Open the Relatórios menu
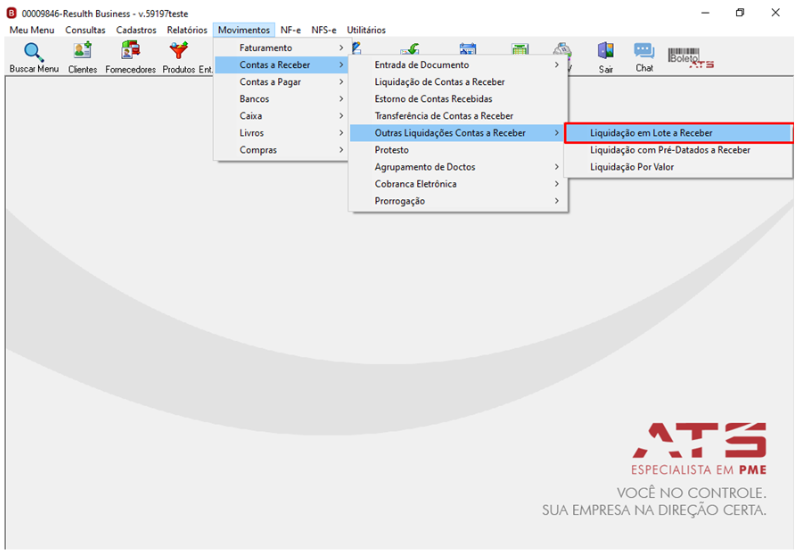This screenshot has height=550, width=800. tap(187, 30)
